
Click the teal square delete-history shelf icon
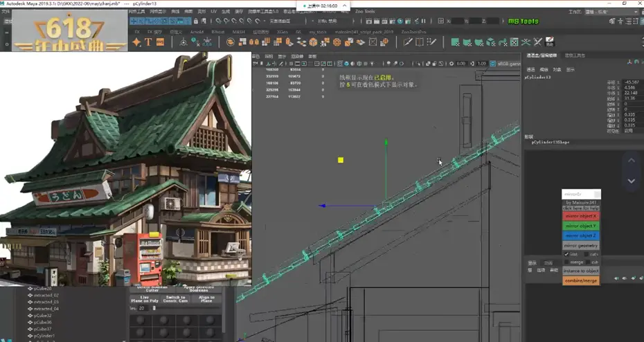(x=455, y=42)
